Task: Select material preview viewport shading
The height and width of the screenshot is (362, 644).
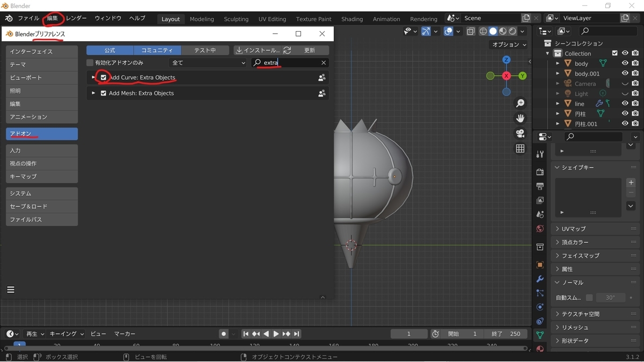Action: click(x=503, y=31)
